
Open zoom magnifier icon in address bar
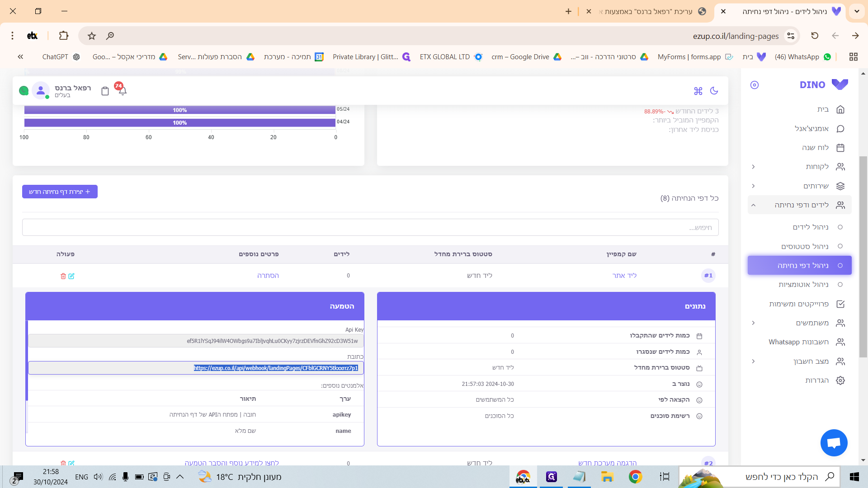[x=110, y=36]
